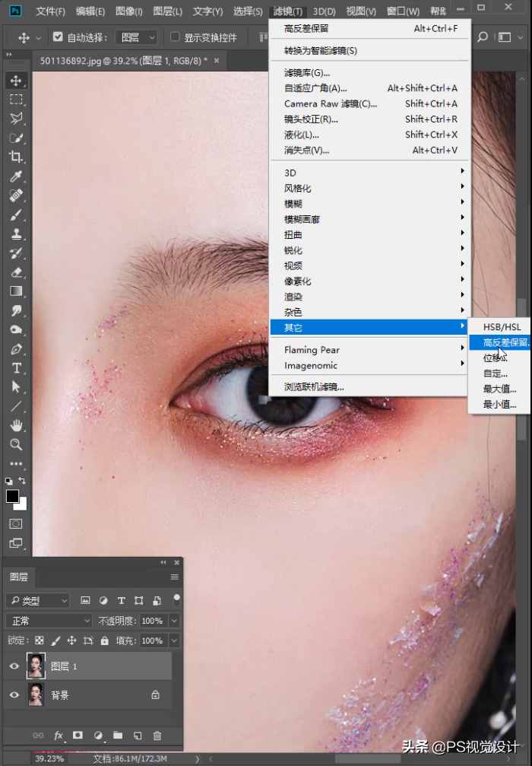Open the fill 100% dropdown arrow

[174, 640]
